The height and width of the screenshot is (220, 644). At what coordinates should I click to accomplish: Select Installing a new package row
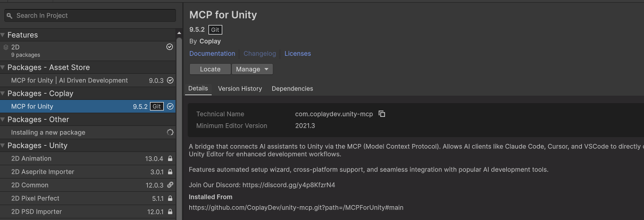coord(88,132)
